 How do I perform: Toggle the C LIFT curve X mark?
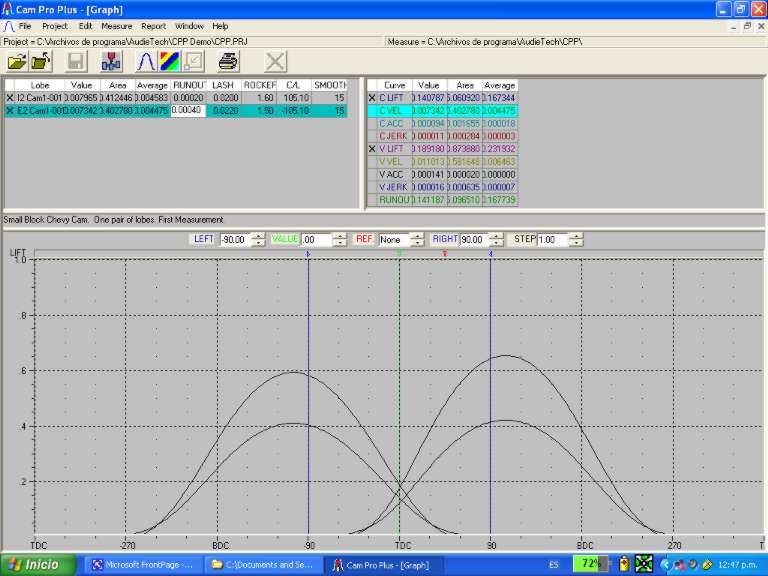click(372, 98)
